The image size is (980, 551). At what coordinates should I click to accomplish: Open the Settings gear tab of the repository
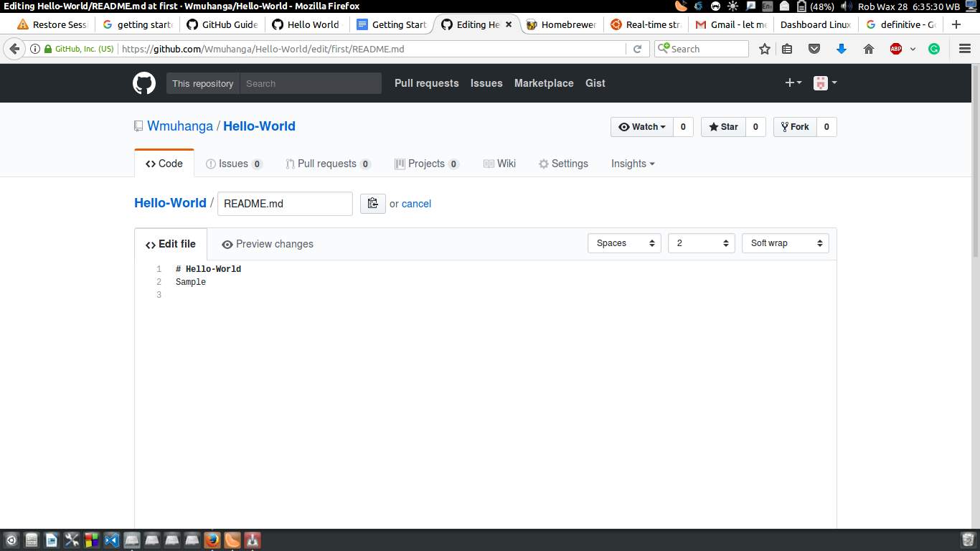coord(564,164)
